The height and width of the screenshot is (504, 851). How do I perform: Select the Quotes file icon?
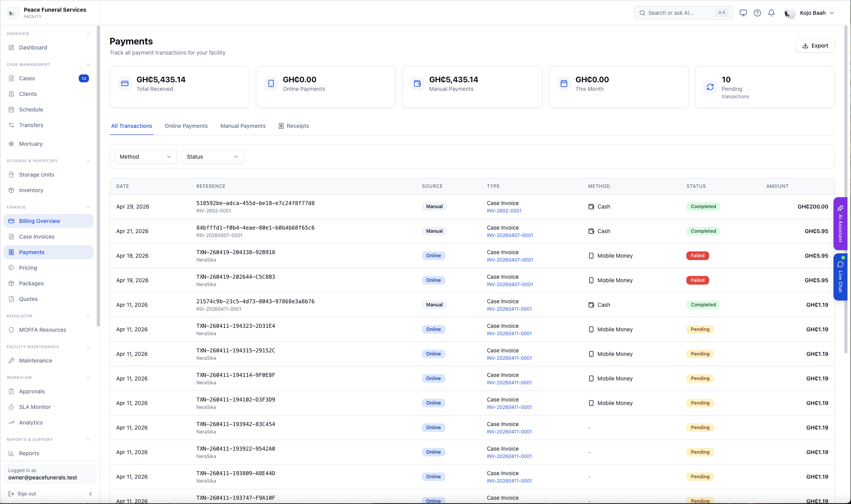click(11, 299)
